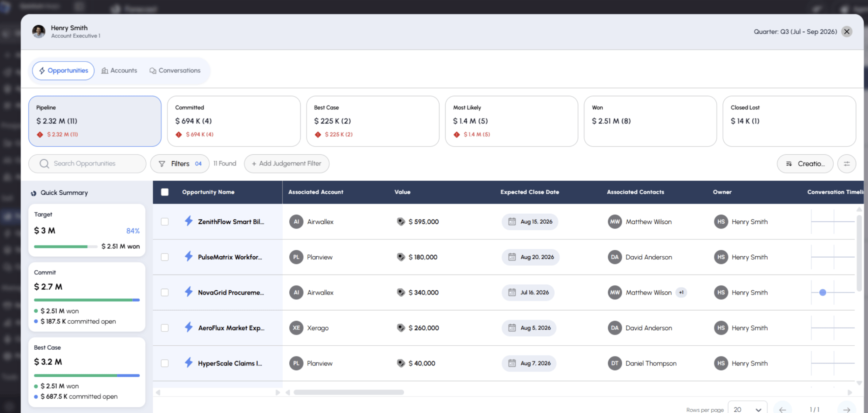Click the 84% target attainment value

point(133,231)
